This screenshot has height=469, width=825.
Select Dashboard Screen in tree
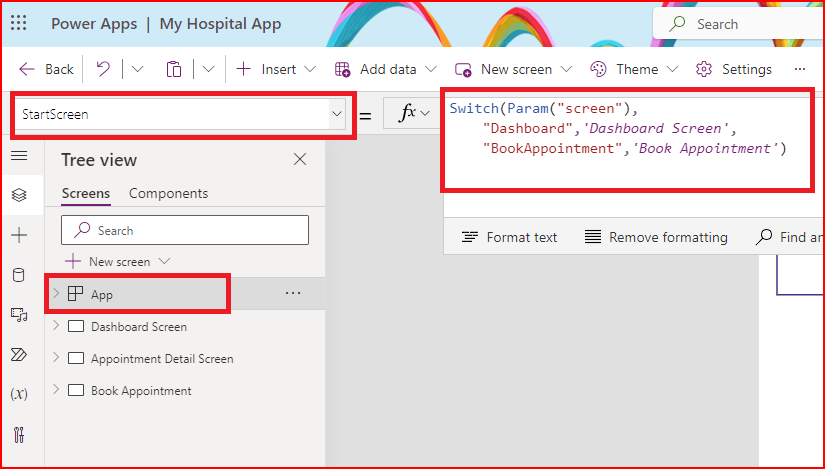click(x=138, y=327)
